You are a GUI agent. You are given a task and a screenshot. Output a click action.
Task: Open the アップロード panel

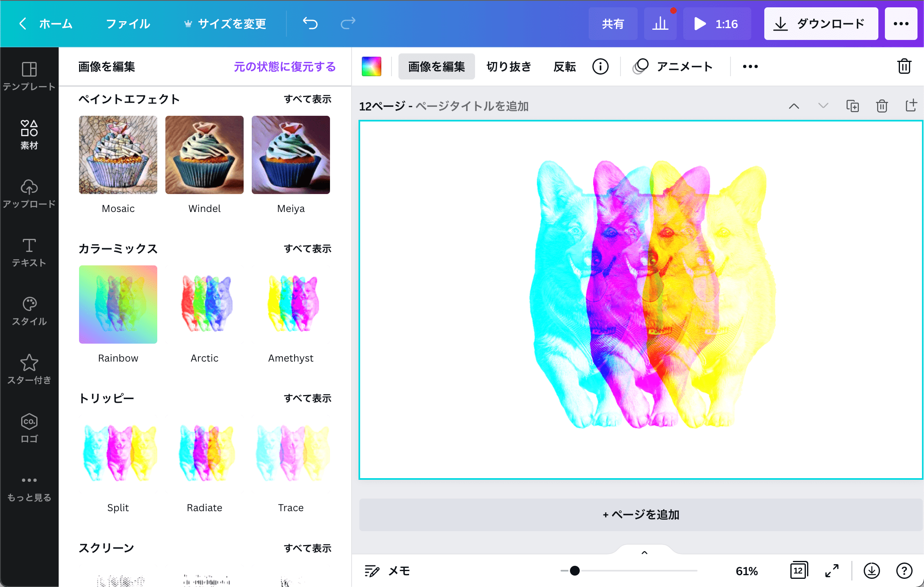coord(29,193)
